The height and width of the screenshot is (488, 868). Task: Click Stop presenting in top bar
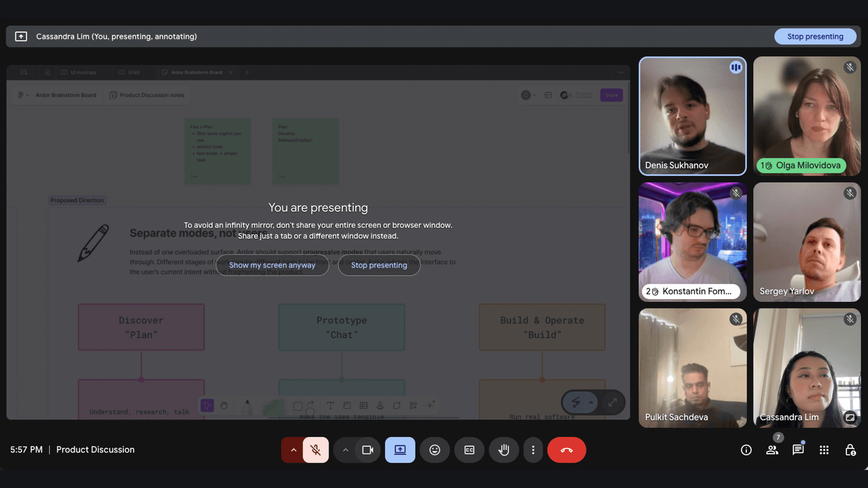pos(815,37)
